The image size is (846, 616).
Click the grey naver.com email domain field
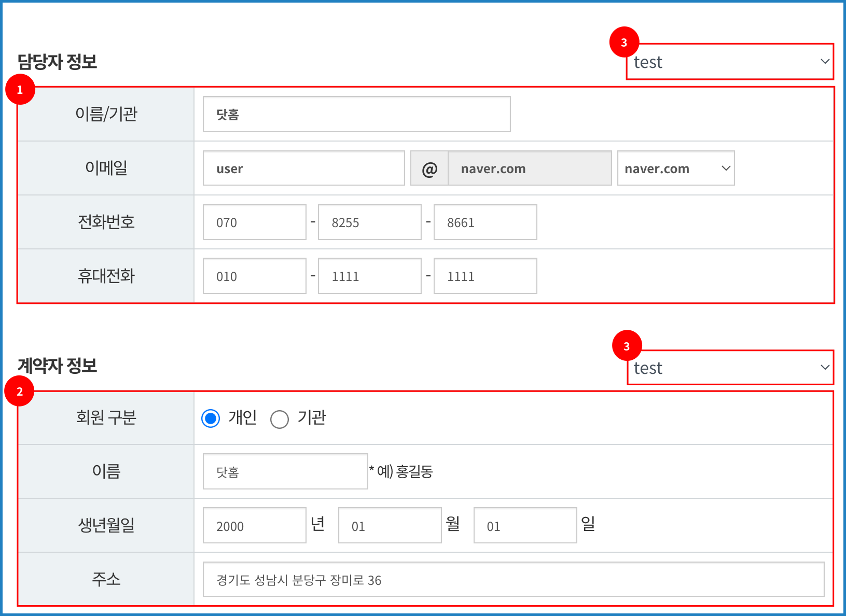(529, 169)
